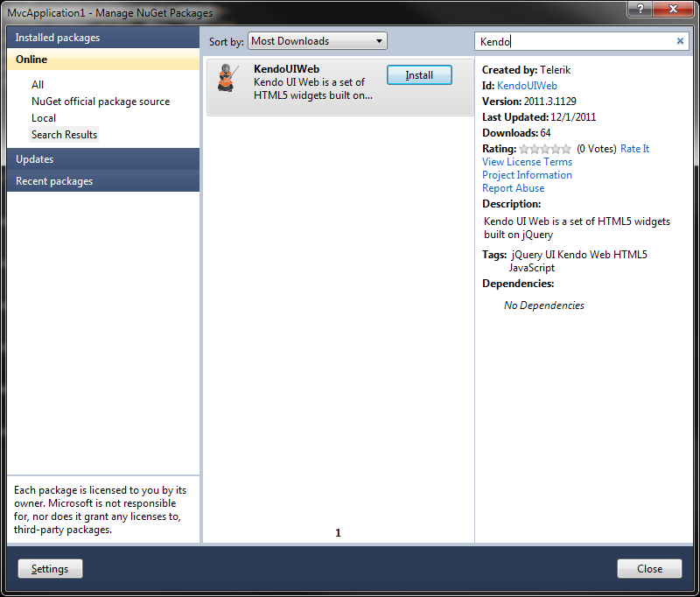The image size is (700, 597).
Task: Open the Recent packages section
Action: (103, 181)
